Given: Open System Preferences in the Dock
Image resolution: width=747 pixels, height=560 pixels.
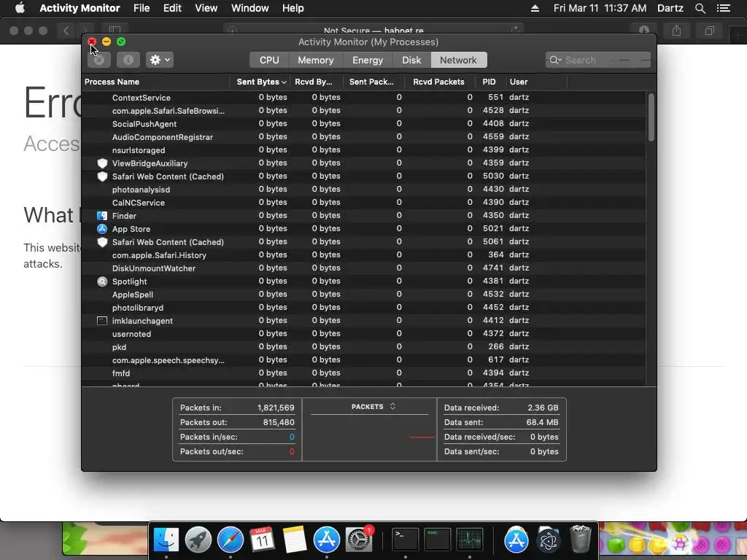Looking at the screenshot, I should pyautogui.click(x=359, y=540).
